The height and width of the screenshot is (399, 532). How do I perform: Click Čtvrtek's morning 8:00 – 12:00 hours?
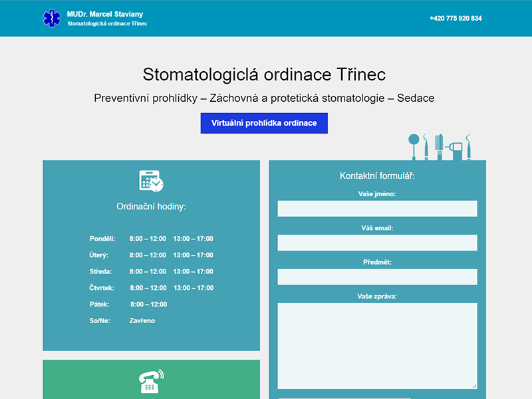[x=148, y=288]
